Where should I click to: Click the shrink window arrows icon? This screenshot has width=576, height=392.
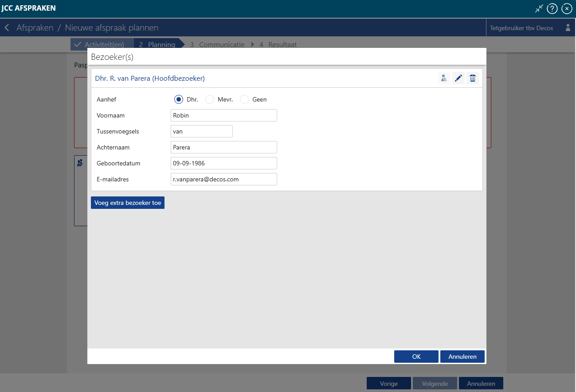(539, 8)
